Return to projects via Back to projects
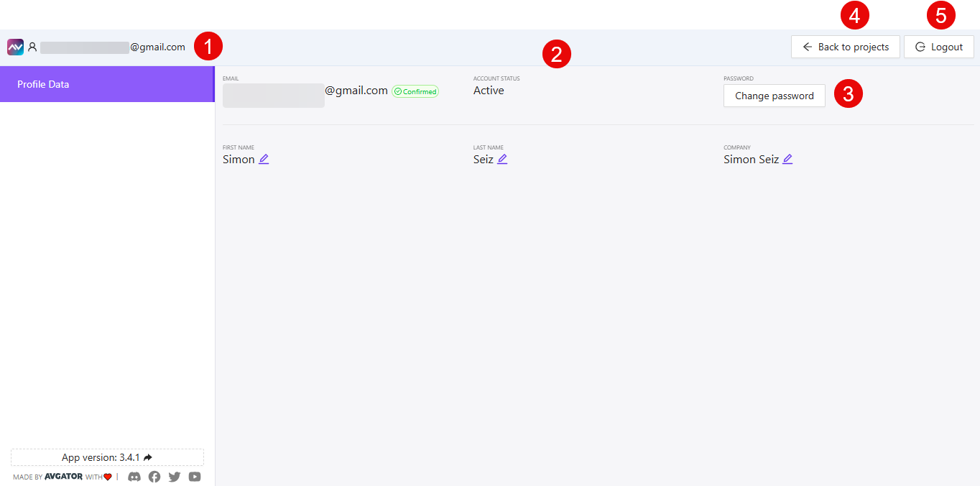Viewport: 980px width, 486px height. pos(851,46)
